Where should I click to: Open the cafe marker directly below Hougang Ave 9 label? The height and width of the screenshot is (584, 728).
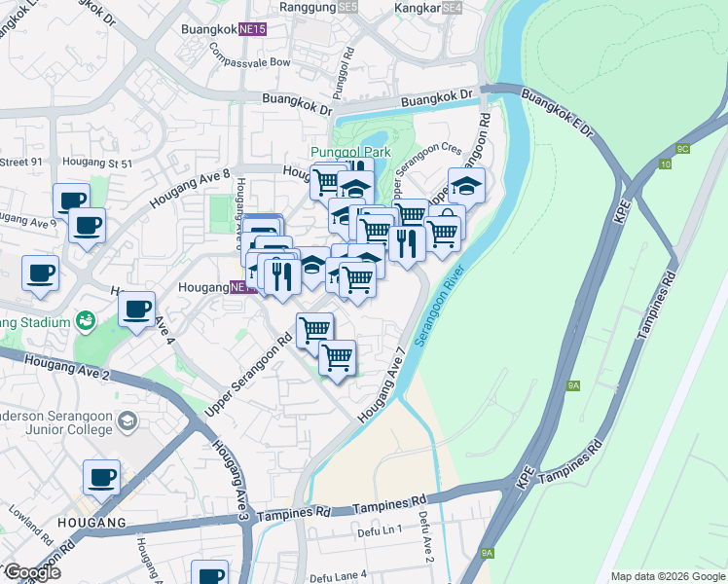coord(88,227)
